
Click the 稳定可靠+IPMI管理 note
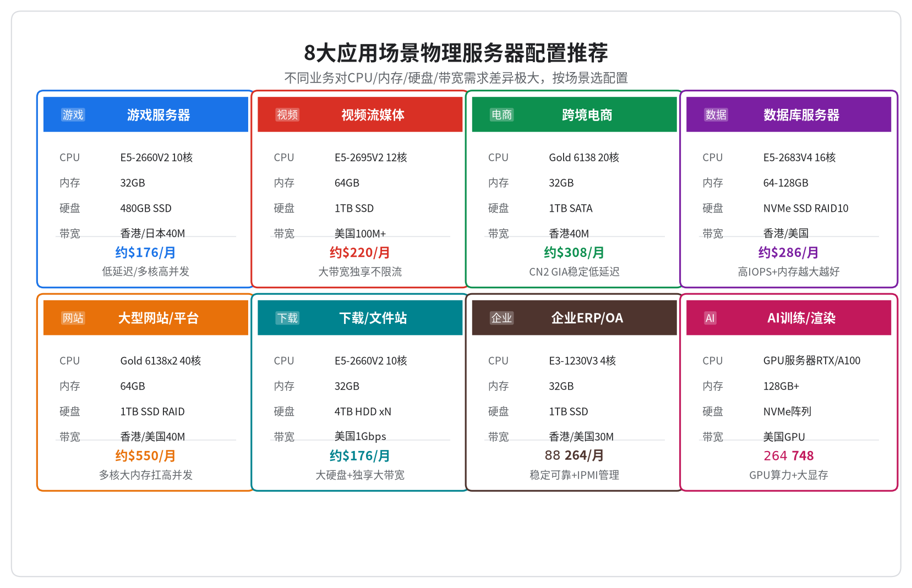coord(574,475)
